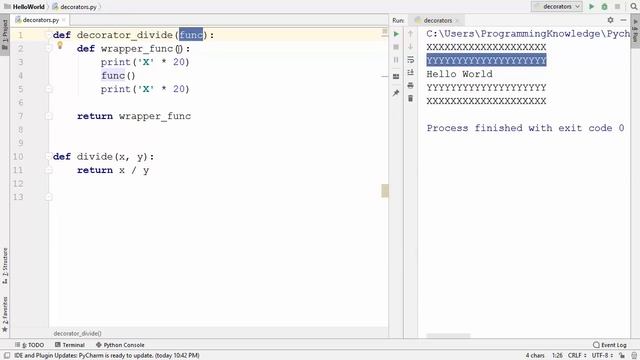Image resolution: width=640 pixels, height=360 pixels.
Task: Click the highlighted func parameter on line 1
Action: [191, 35]
